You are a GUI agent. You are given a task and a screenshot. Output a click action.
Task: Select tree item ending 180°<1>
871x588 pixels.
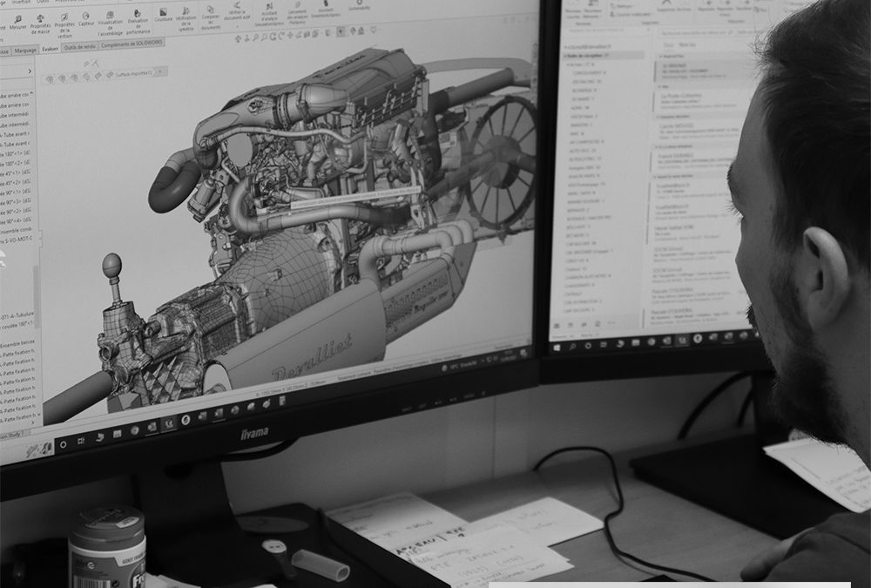click(17, 153)
